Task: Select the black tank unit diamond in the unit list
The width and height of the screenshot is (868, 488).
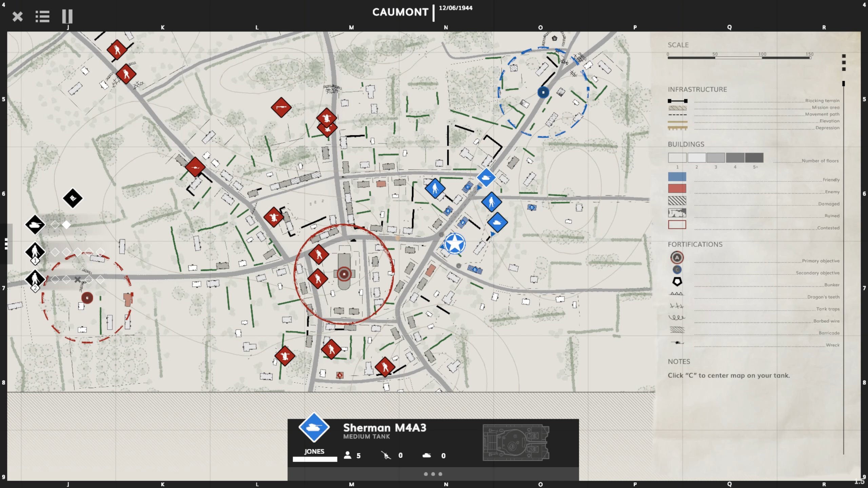Action: click(x=35, y=224)
